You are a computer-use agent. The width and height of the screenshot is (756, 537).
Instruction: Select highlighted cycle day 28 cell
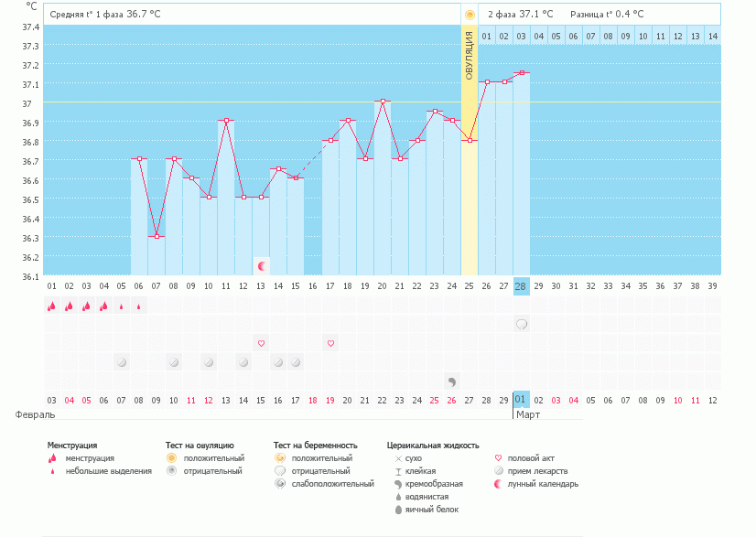pos(522,286)
